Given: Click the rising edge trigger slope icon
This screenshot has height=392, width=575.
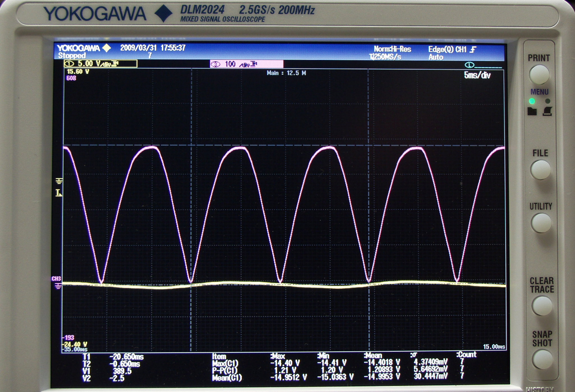Looking at the screenshot, I should 473,50.
